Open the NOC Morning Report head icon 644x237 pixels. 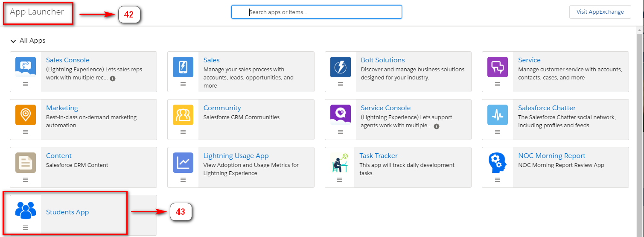point(498,163)
